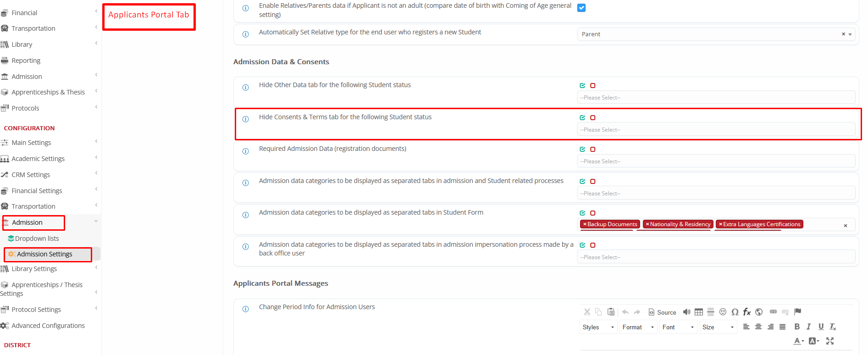Click the Bold formatting icon
This screenshot has width=868, height=355.
[796, 327]
